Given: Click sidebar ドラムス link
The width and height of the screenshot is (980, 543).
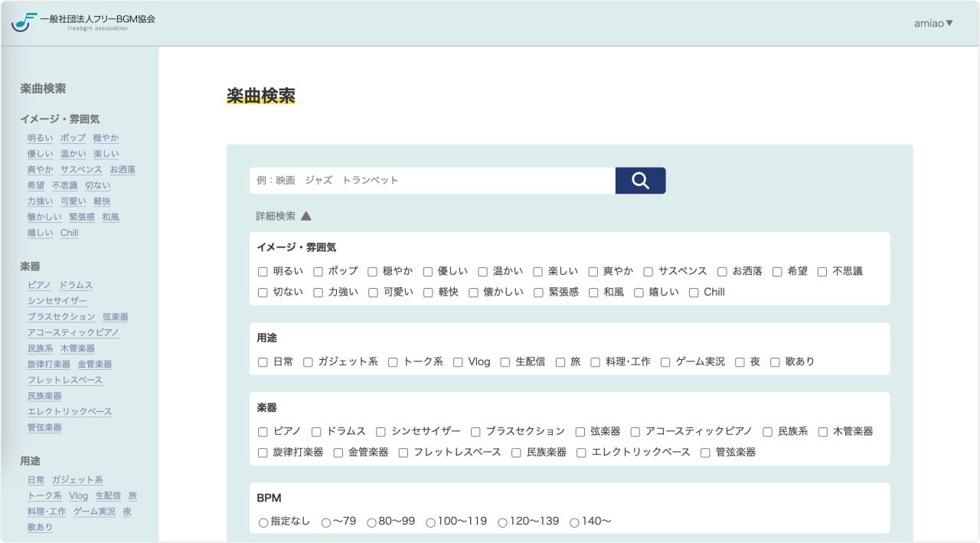Looking at the screenshot, I should coord(76,285).
